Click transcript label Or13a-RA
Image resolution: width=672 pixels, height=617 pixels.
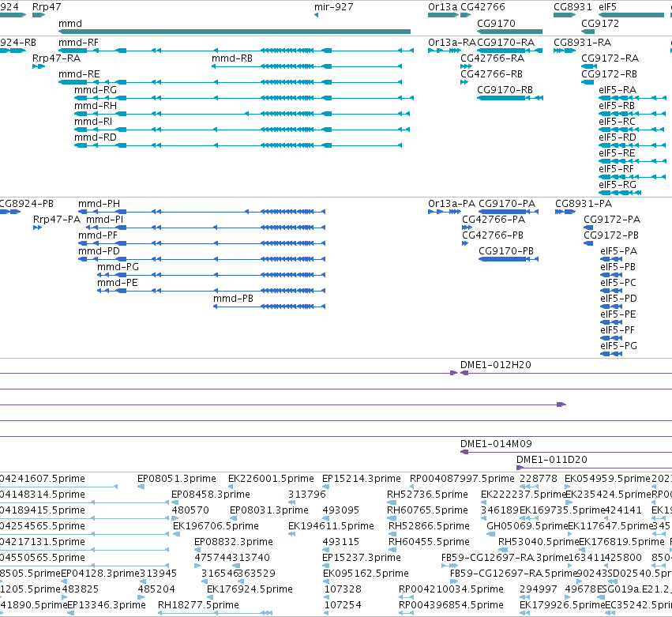452,43
